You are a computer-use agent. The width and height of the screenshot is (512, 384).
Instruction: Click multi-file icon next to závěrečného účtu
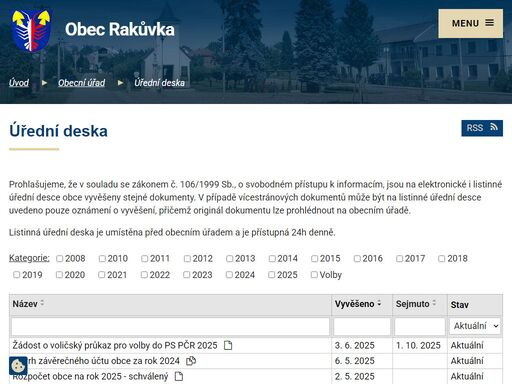tap(191, 361)
